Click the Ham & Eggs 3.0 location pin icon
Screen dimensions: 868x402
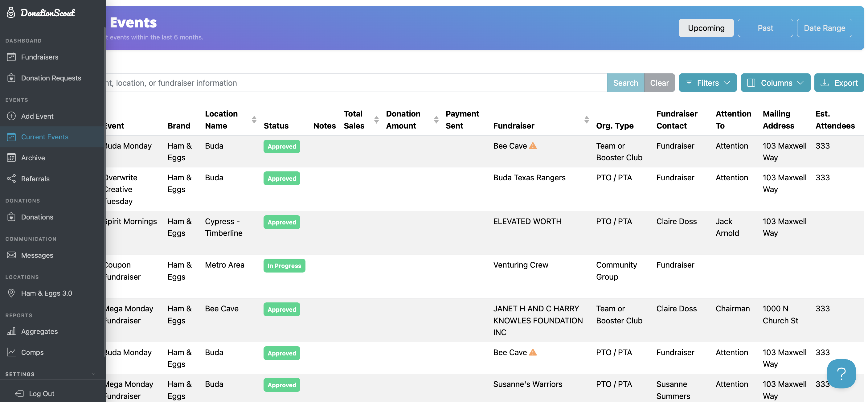point(11,293)
